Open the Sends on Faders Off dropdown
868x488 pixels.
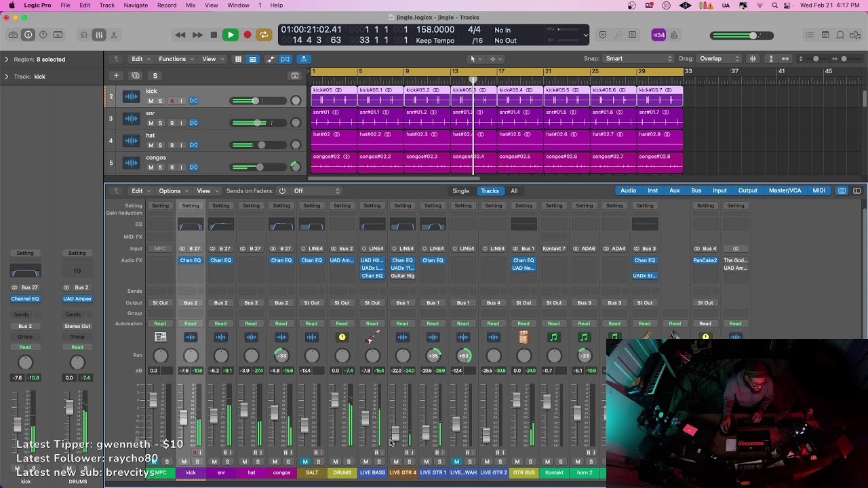pyautogui.click(x=316, y=191)
